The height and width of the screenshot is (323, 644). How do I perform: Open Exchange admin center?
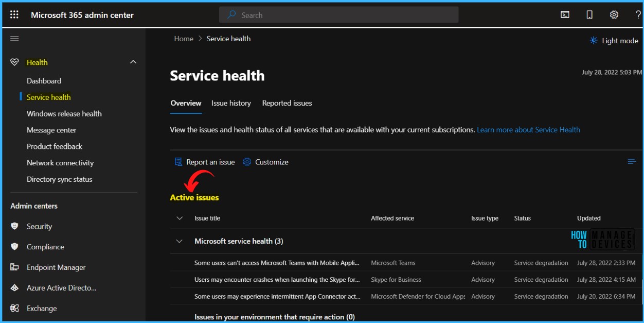42,309
